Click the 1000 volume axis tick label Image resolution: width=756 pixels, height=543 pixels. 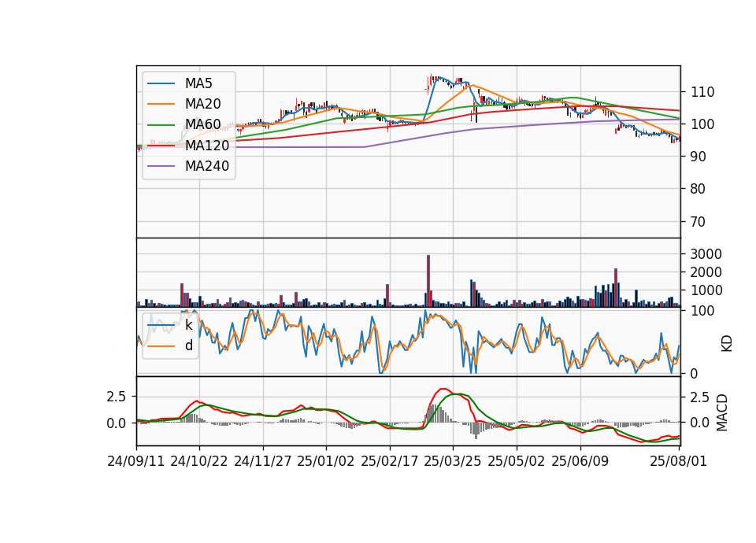(706, 290)
